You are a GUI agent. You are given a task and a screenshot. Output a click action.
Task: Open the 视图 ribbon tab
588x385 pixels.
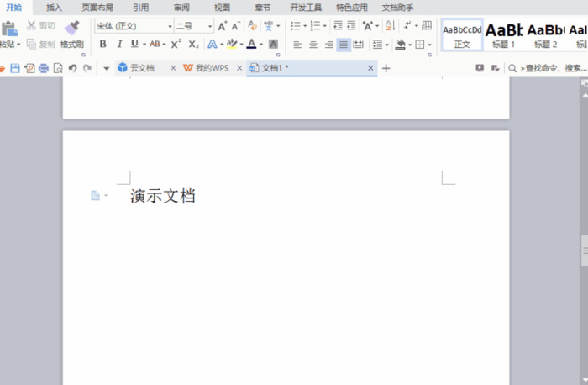click(222, 8)
